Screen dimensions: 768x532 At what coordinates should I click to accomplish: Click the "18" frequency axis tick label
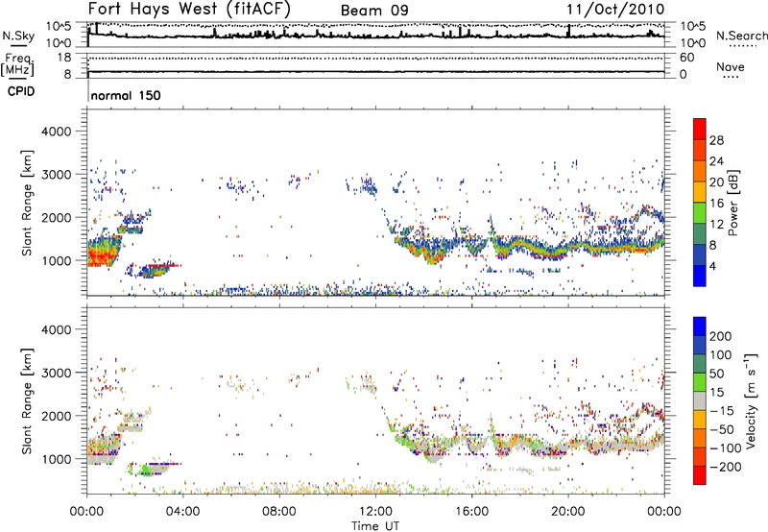(x=64, y=58)
